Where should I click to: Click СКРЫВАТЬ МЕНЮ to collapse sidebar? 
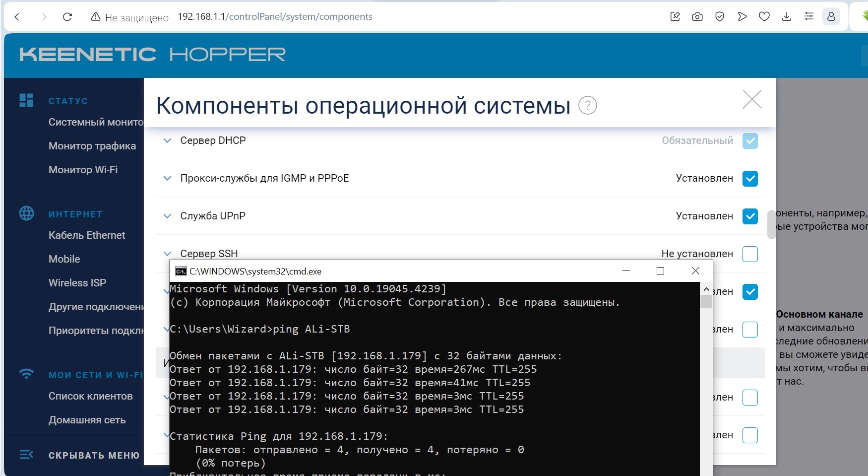94,456
